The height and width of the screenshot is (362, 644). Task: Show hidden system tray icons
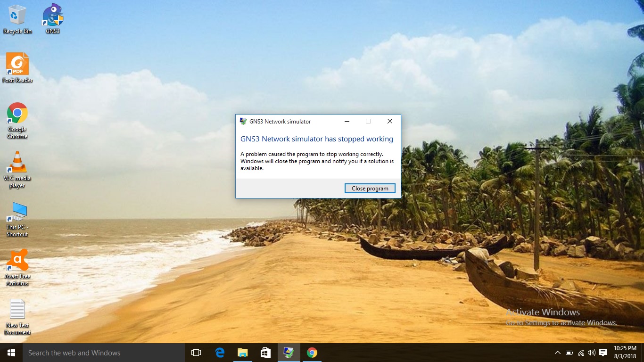[x=558, y=353]
